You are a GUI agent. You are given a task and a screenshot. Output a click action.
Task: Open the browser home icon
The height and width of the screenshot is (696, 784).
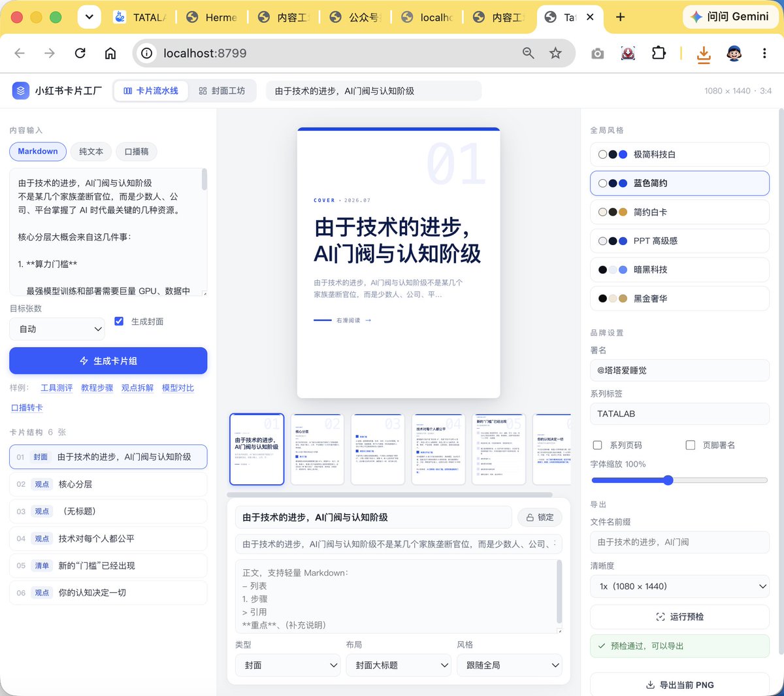pos(110,54)
